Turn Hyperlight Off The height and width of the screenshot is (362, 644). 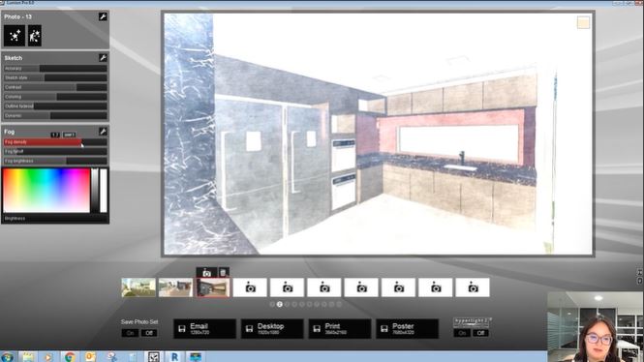point(480,333)
